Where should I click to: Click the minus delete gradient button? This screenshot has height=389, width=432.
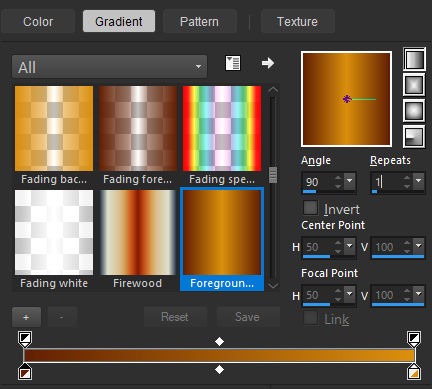pyautogui.click(x=62, y=317)
